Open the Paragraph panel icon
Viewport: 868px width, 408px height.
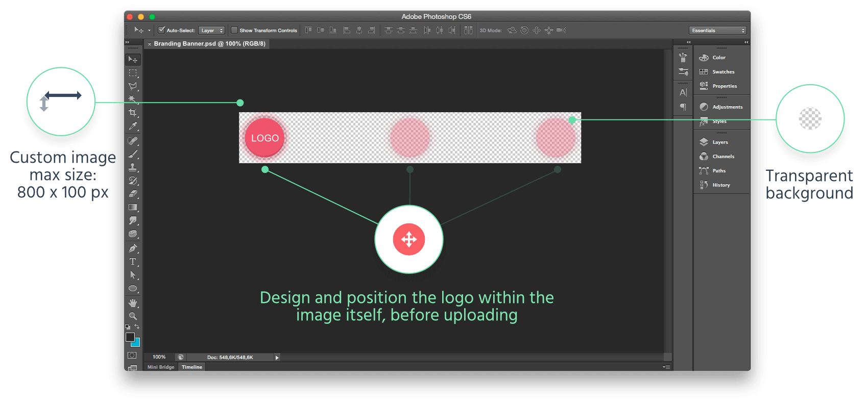[683, 107]
